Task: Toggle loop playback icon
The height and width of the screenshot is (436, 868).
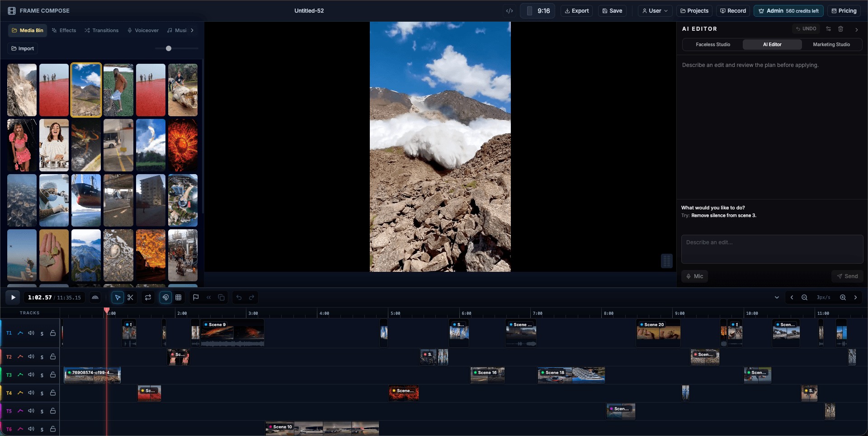Action: click(x=148, y=298)
